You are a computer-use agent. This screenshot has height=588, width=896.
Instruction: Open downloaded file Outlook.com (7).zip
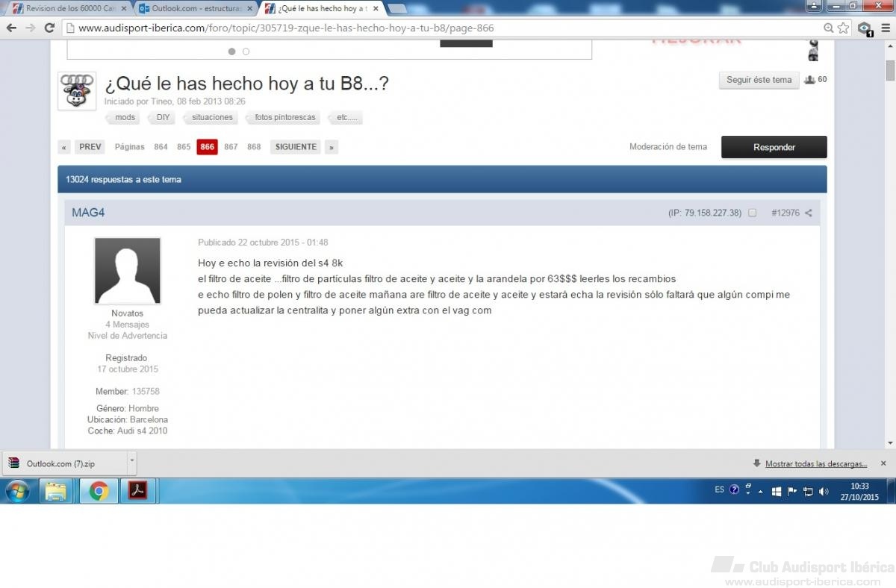point(65,463)
